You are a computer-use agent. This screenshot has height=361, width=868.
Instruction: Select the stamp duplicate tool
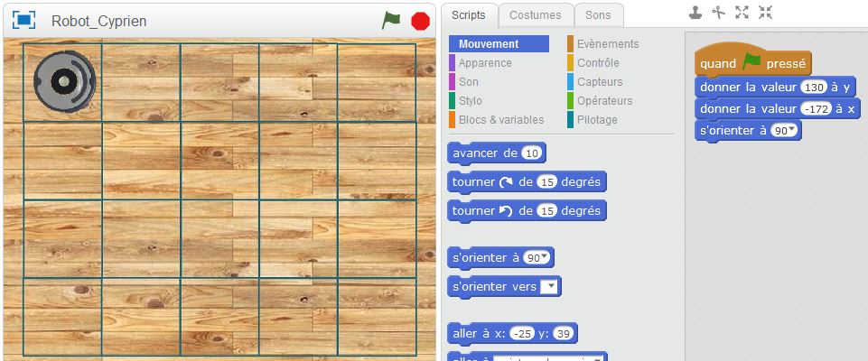pos(695,13)
